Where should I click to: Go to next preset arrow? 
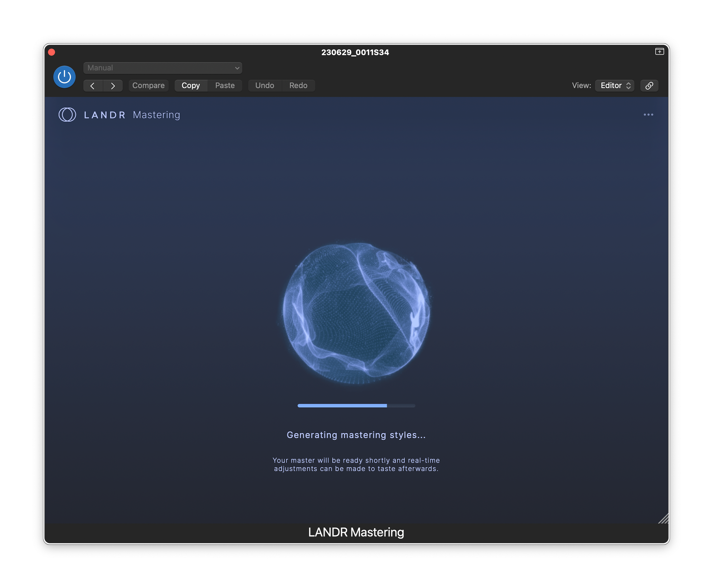tap(113, 86)
